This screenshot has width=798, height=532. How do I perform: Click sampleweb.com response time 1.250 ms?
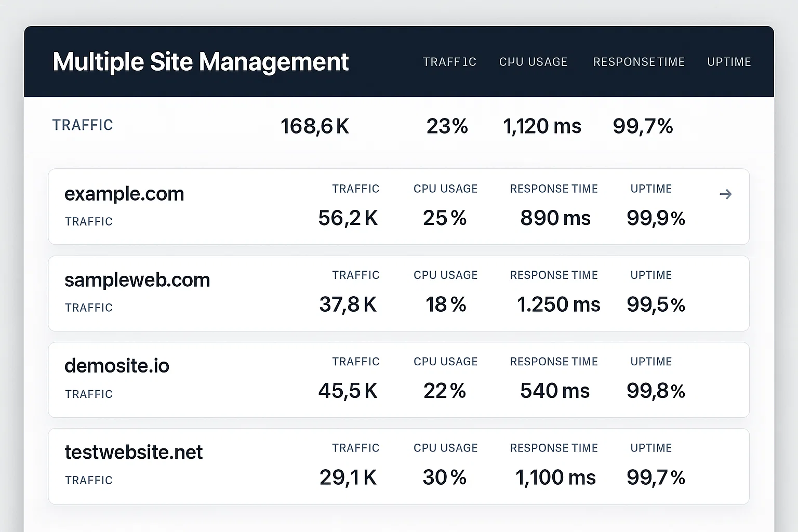558,304
